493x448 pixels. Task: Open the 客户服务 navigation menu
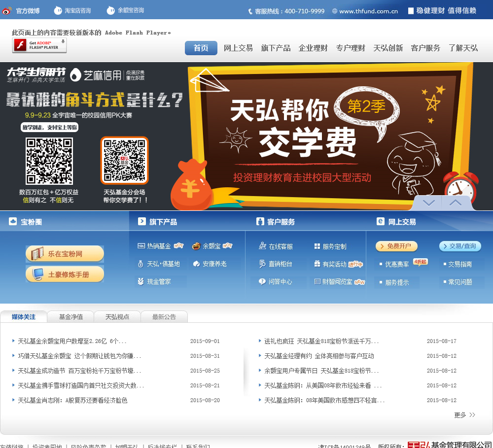(x=425, y=48)
